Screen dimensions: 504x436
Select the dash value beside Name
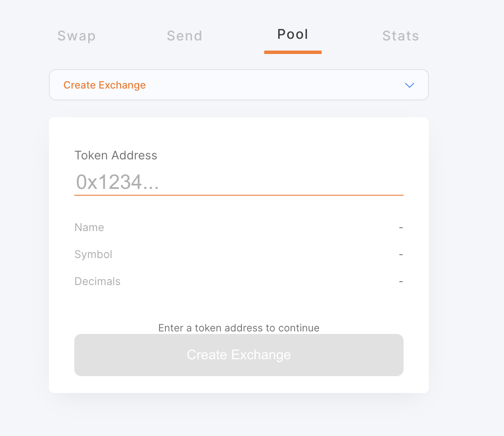[401, 228]
